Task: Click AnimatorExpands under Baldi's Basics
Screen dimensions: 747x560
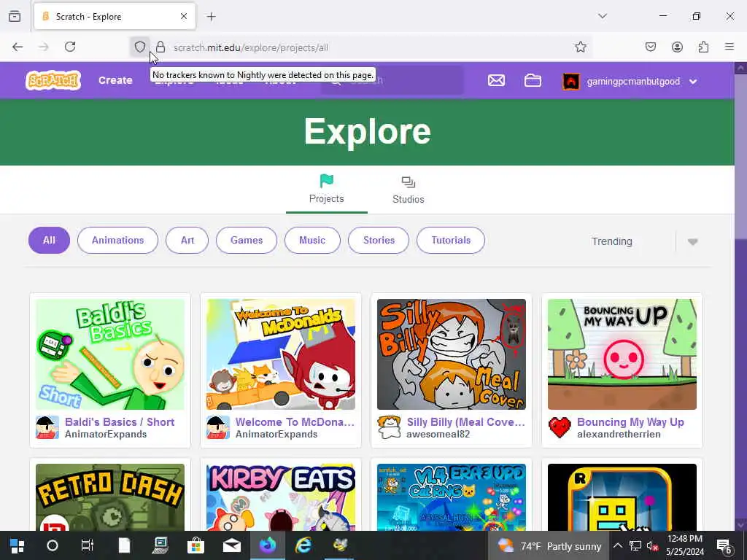Action: [106, 435]
